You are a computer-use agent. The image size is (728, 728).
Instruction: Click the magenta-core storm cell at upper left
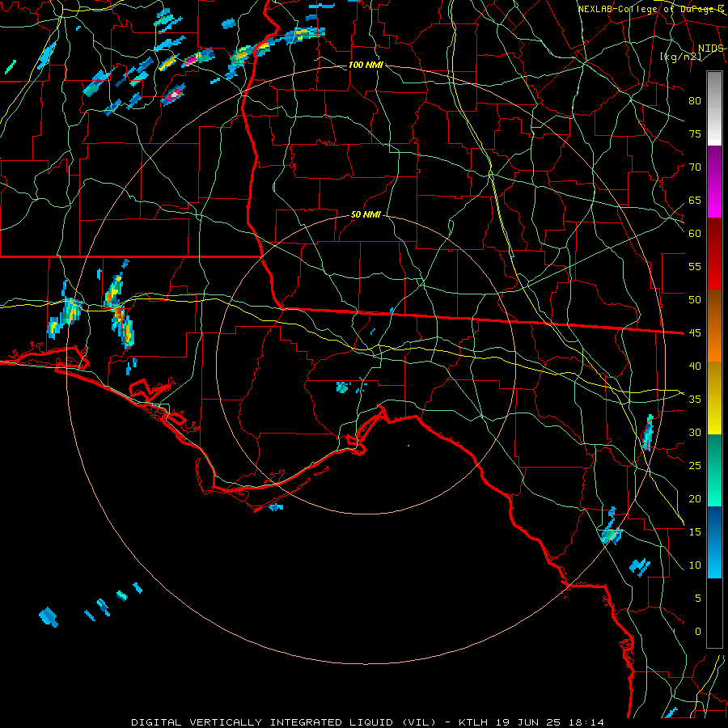174,95
